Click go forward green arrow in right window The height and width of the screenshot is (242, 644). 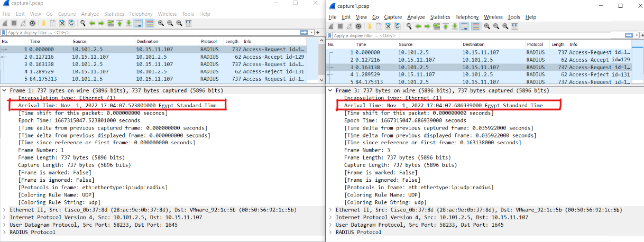tap(427, 26)
